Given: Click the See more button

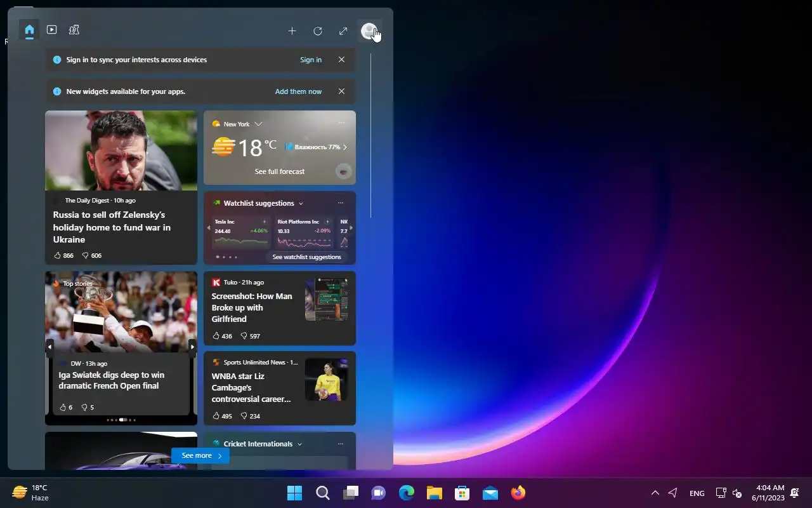Looking at the screenshot, I should 200,455.
